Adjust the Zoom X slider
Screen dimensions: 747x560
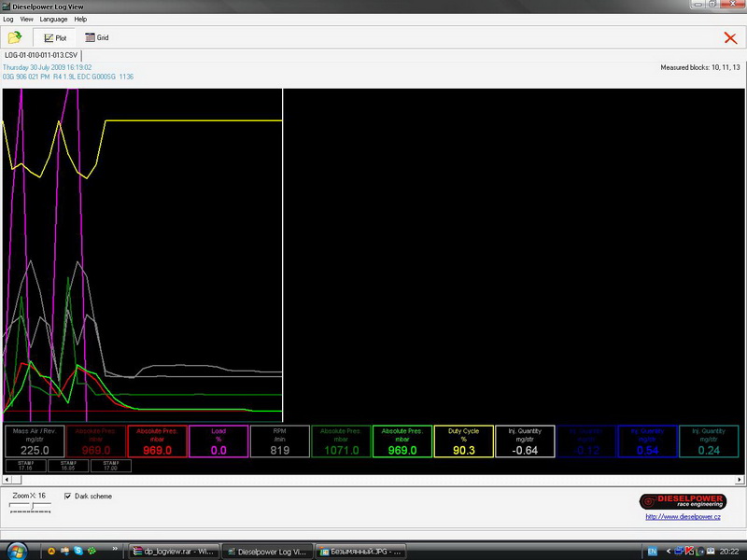tap(31, 508)
